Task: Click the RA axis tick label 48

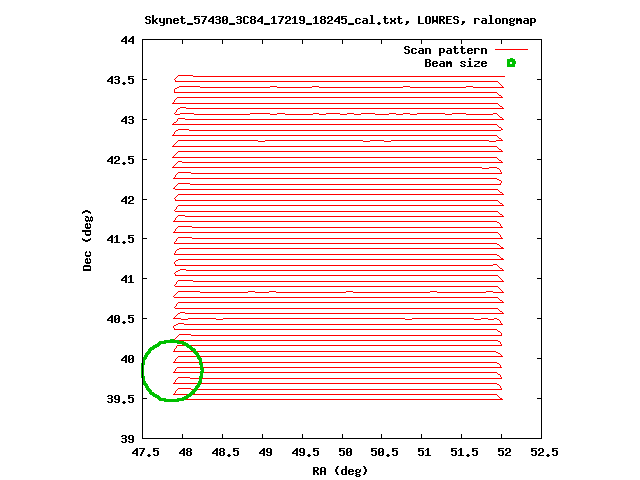Action: click(x=186, y=452)
